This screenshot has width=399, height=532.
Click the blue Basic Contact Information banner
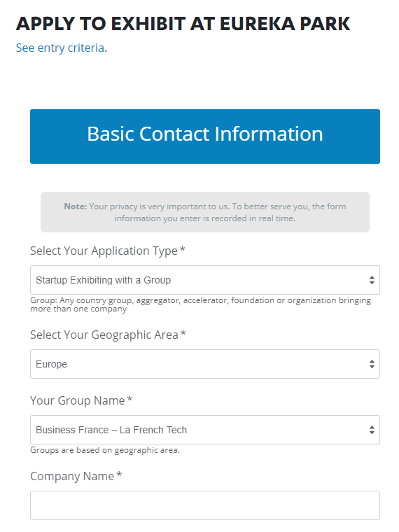point(205,136)
